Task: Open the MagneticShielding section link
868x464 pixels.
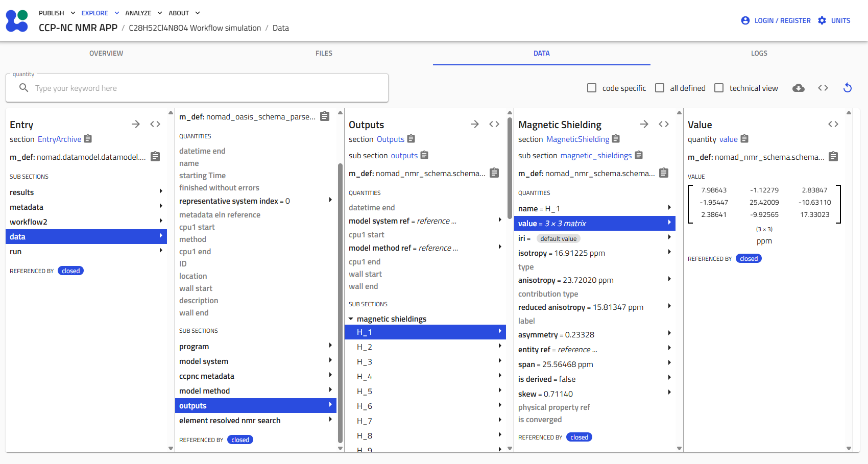Action: (x=578, y=139)
